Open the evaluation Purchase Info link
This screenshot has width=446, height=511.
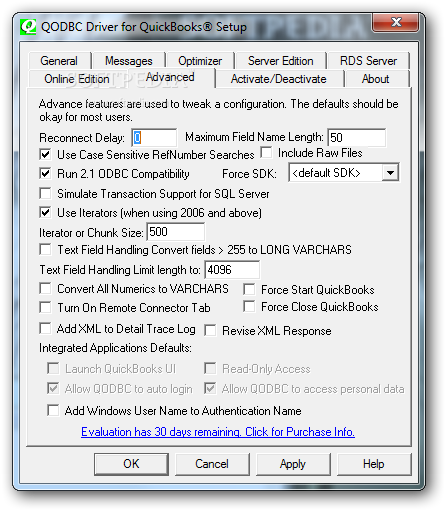tap(218, 432)
